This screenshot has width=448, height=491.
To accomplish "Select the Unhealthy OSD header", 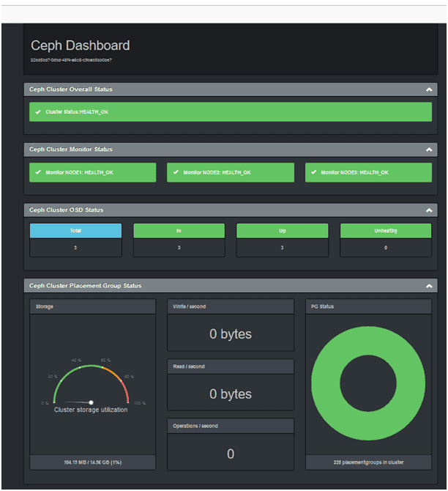I will tap(385, 231).
